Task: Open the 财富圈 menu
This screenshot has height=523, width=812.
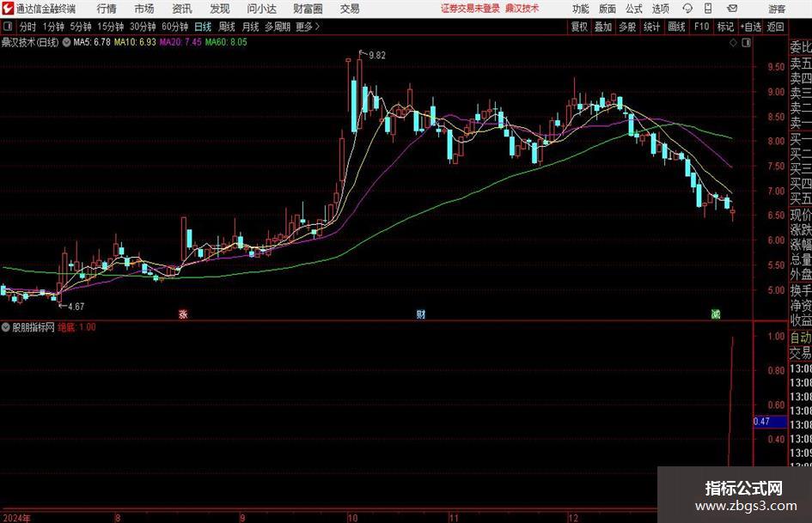Action: (308, 9)
